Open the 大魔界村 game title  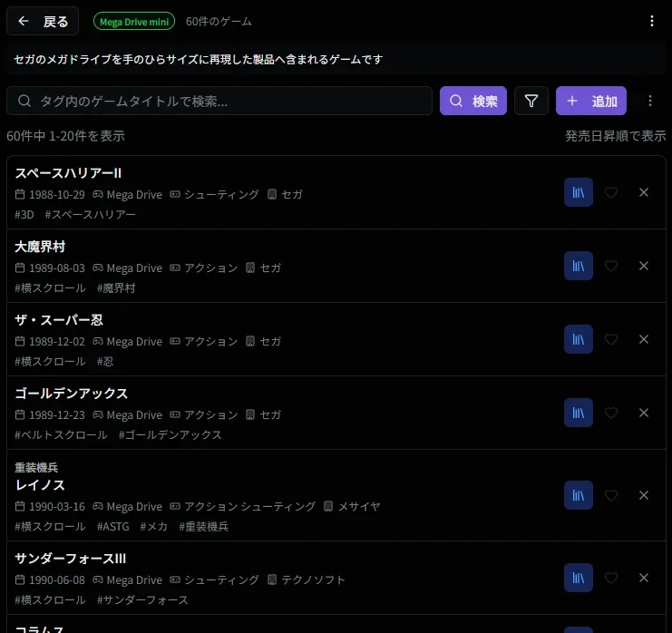click(40, 247)
